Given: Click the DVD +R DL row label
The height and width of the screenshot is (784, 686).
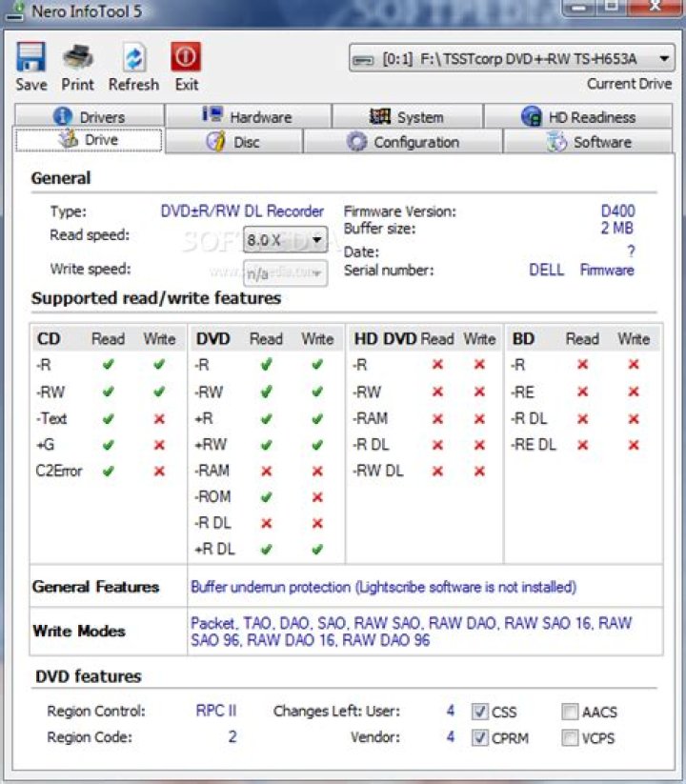Looking at the screenshot, I should [214, 549].
